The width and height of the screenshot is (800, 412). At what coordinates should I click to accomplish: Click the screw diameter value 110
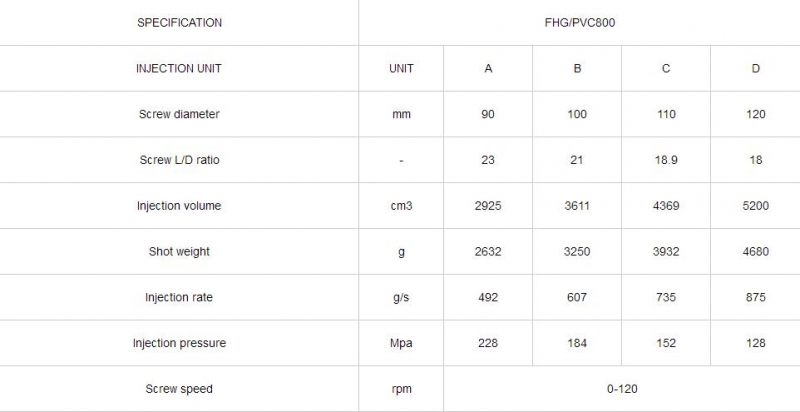(x=666, y=114)
